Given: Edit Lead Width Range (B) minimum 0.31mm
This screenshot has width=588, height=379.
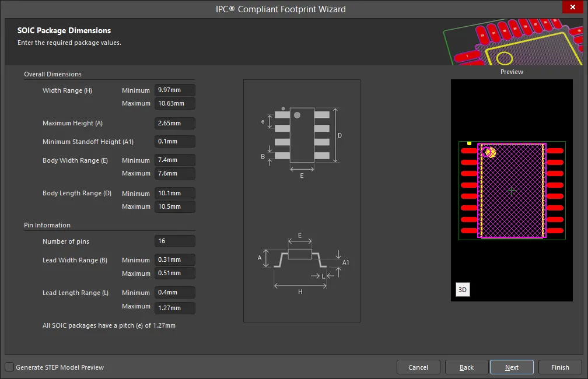Looking at the screenshot, I should 175,260.
